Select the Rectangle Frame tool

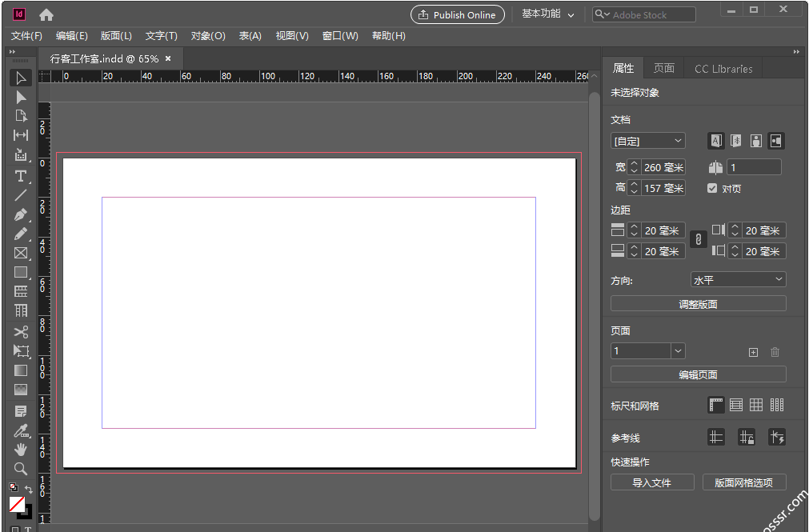pos(21,253)
